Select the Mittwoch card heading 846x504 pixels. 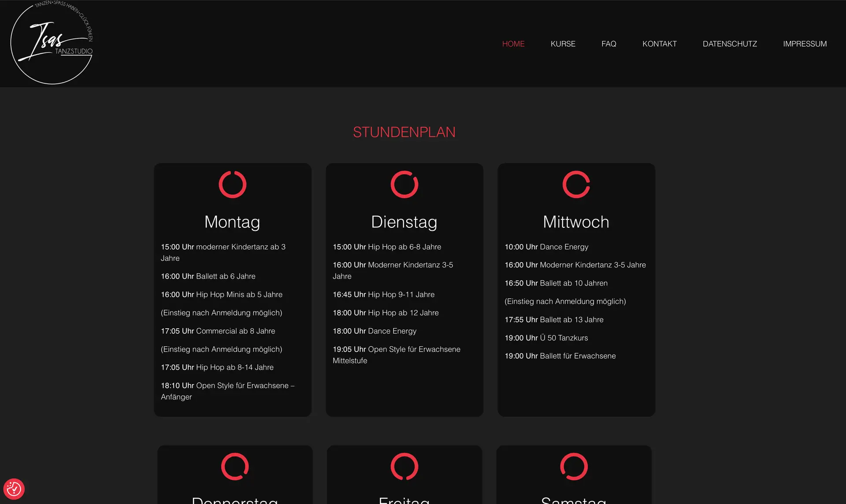576,222
